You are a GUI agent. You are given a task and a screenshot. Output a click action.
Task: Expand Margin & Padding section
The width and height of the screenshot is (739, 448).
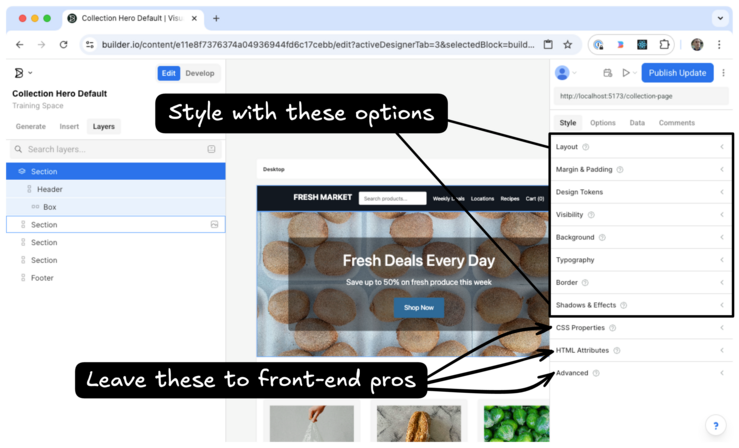(641, 170)
